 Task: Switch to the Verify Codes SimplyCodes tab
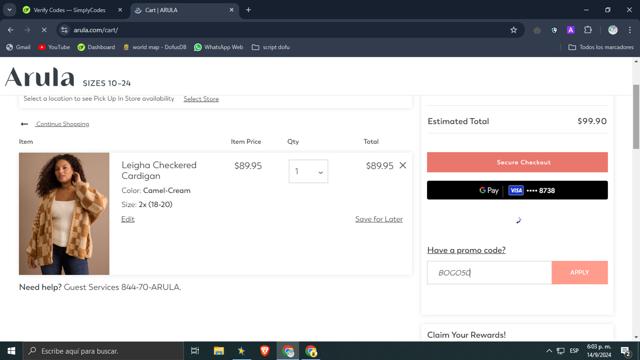69,10
